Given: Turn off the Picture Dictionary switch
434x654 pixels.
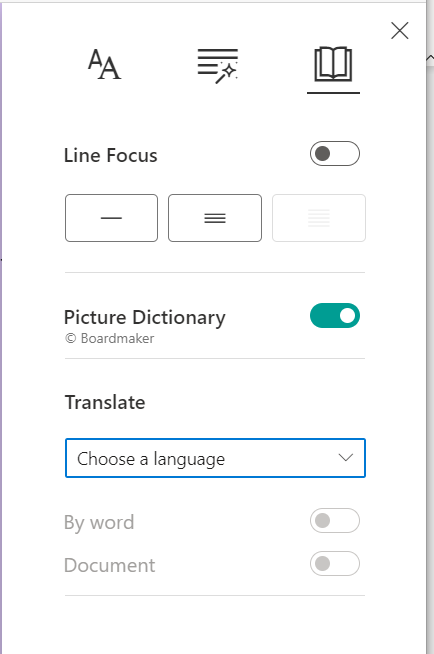Looking at the screenshot, I should (335, 316).
